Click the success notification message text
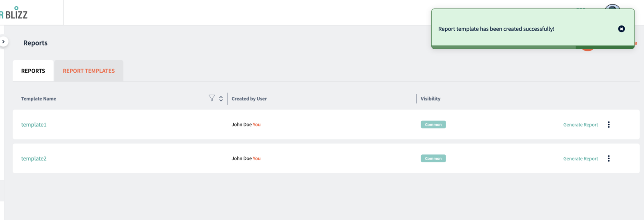 click(496, 29)
